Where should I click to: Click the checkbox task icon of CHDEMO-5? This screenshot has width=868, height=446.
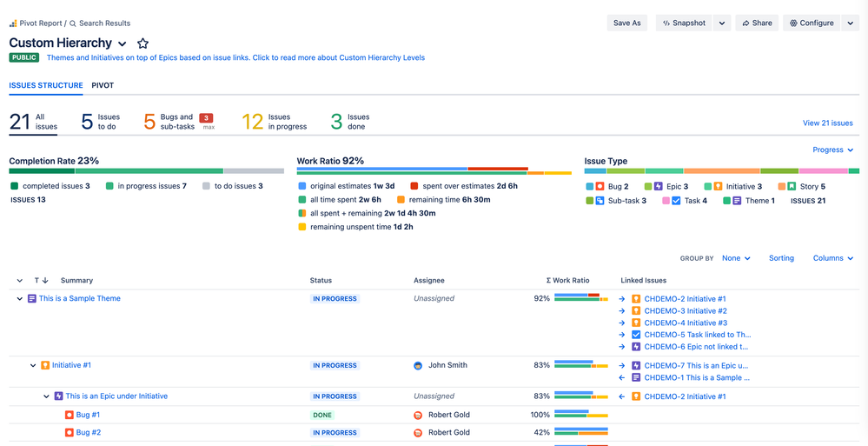point(636,335)
